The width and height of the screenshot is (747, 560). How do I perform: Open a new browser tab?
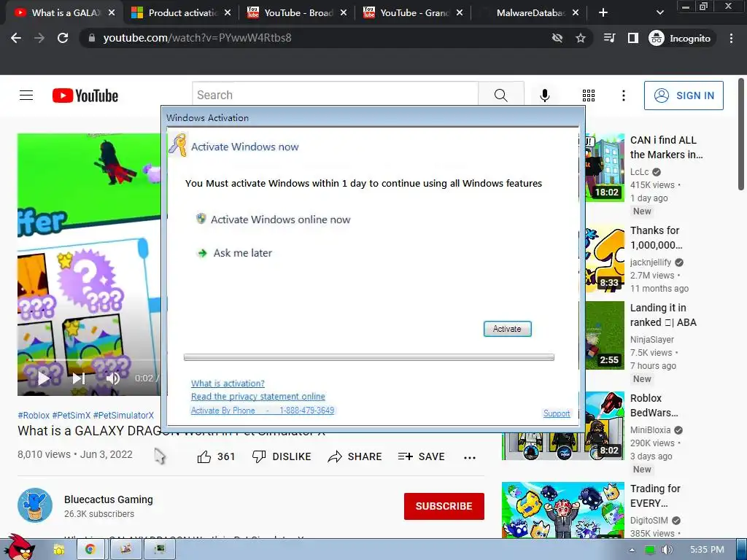pos(603,13)
